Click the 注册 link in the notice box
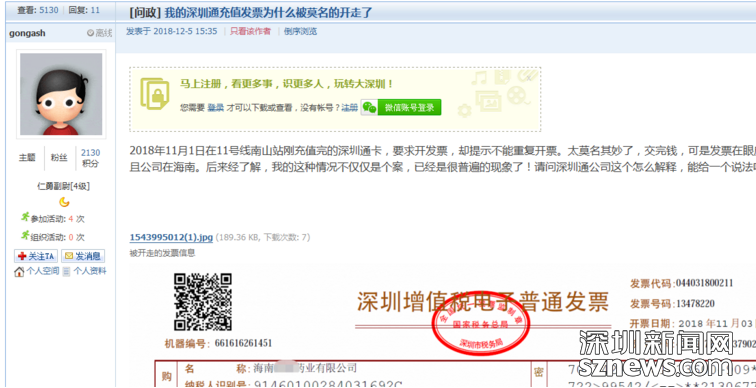Viewport: 756px width, 388px height. point(350,108)
